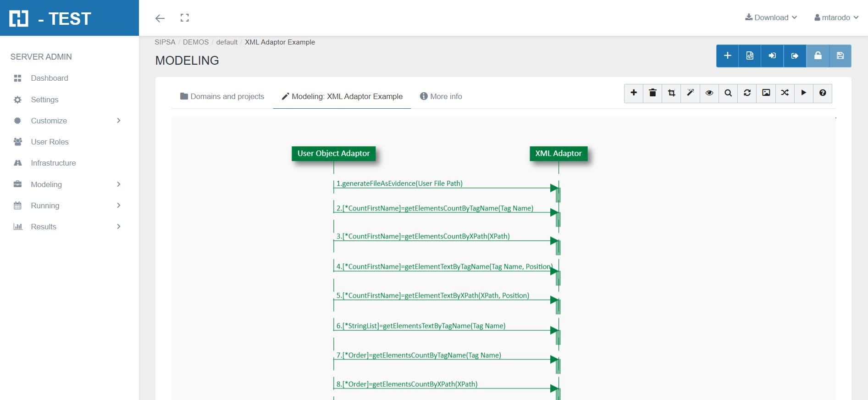
Task: Click the magic wand icon
Action: coord(690,93)
